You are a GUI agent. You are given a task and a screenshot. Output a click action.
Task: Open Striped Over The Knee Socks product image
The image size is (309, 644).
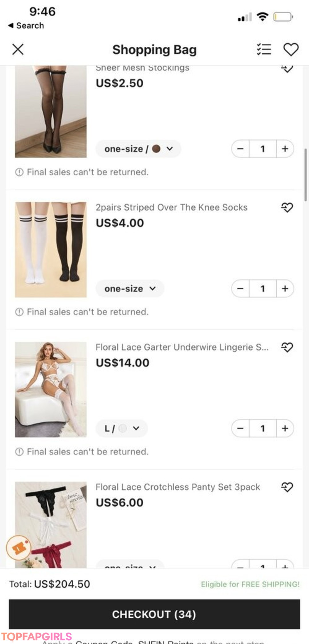click(51, 249)
